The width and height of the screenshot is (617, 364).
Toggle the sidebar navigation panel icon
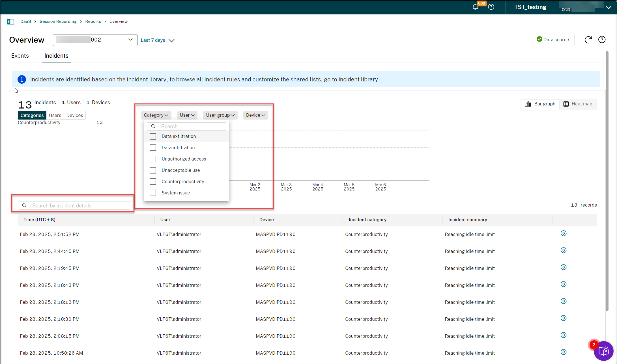(x=11, y=21)
